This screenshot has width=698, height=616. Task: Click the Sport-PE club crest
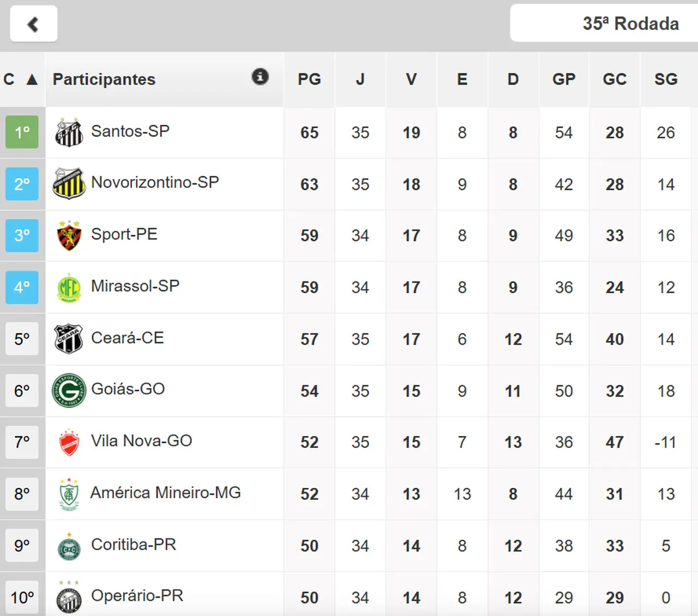pyautogui.click(x=69, y=236)
